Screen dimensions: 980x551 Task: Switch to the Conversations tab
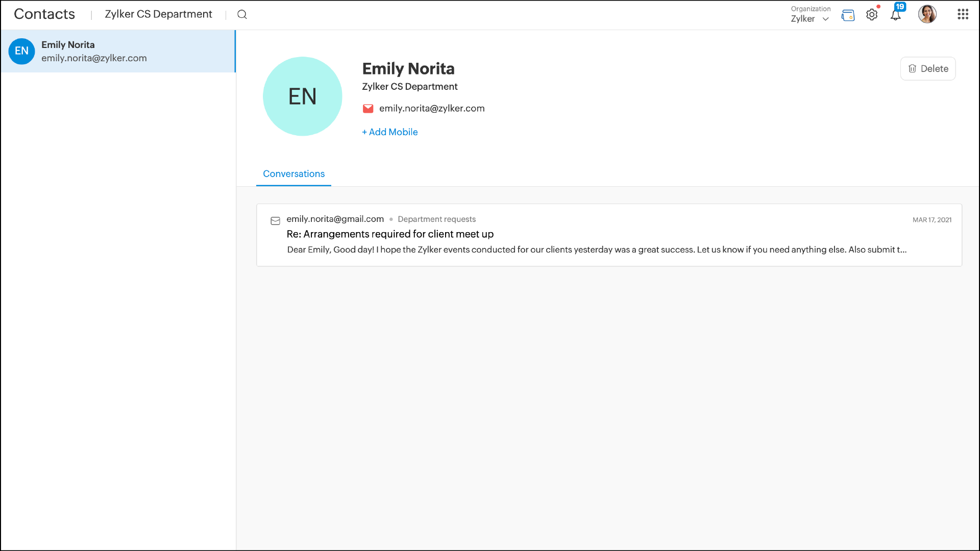[293, 174]
